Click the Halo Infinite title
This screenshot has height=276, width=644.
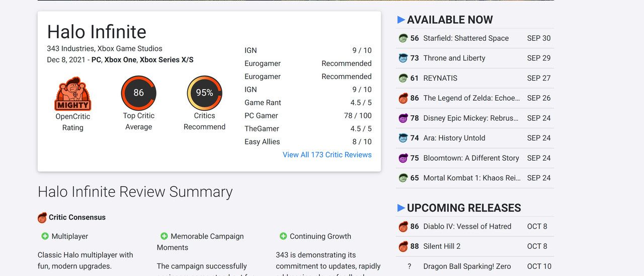(97, 32)
